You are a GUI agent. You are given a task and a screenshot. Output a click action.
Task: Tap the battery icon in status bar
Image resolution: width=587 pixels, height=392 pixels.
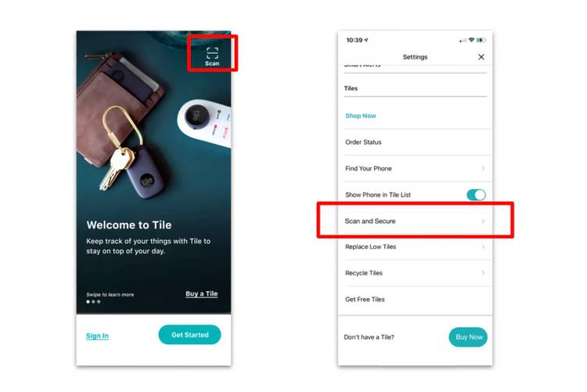click(x=481, y=40)
